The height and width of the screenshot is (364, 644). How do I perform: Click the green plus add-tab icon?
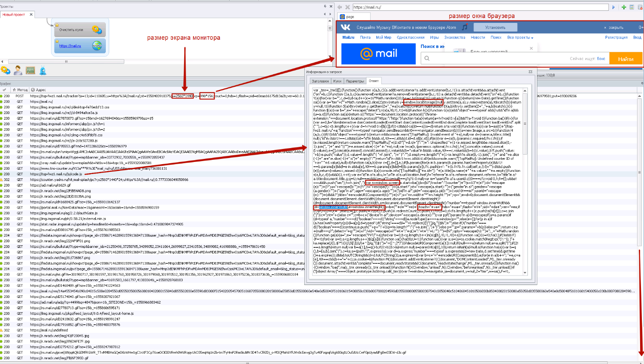click(624, 7)
